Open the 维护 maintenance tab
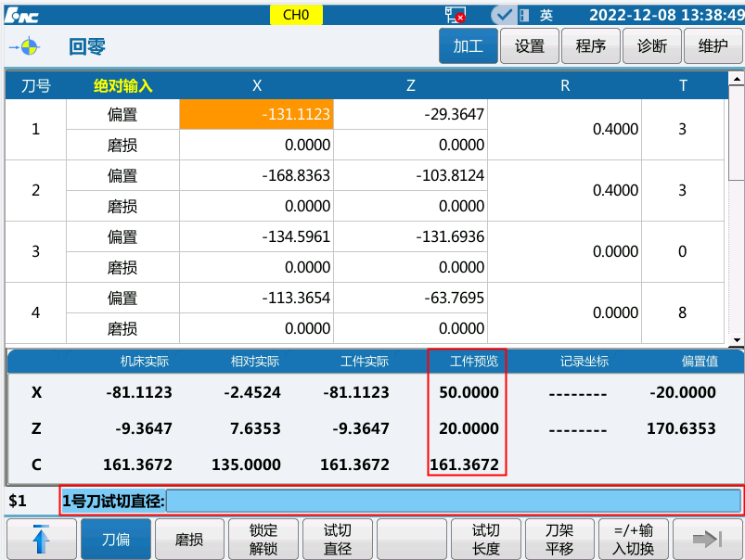Viewport: 745px width, 560px height. 713,46
